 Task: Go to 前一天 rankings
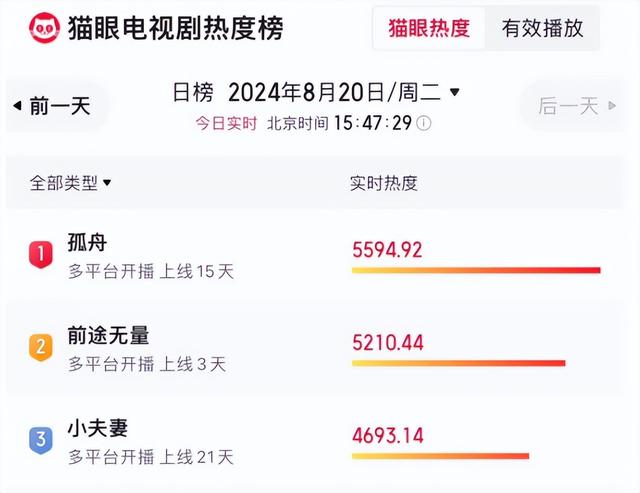click(x=60, y=106)
